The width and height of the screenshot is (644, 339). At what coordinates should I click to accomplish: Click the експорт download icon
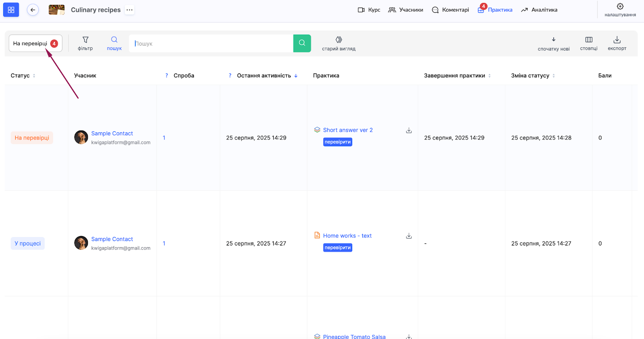617,43
